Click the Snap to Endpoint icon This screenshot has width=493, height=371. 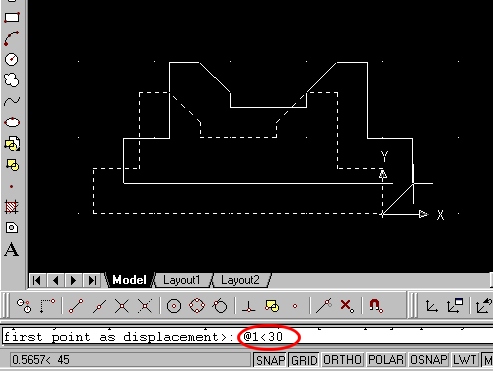[x=76, y=306]
